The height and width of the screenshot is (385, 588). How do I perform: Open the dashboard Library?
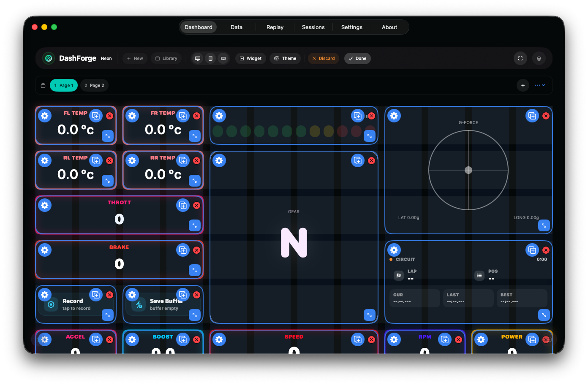pyautogui.click(x=166, y=58)
